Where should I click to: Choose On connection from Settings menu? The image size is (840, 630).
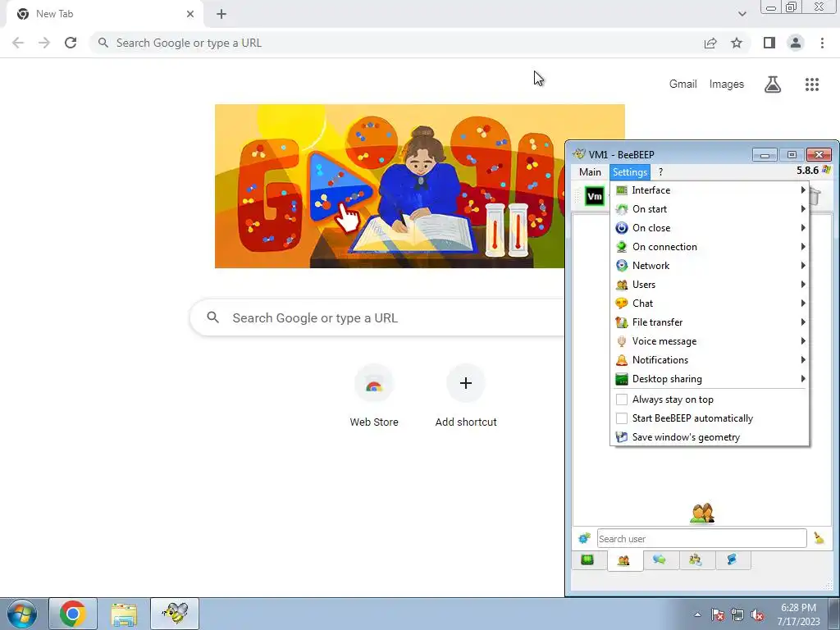(710, 246)
